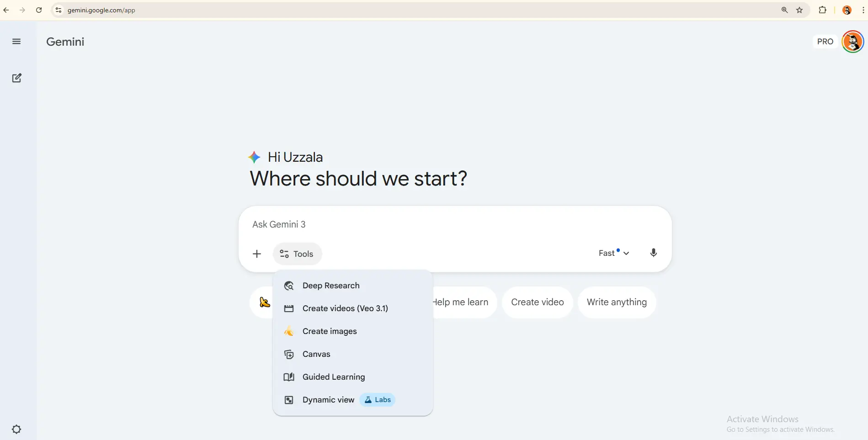This screenshot has height=440, width=868.
Task: Start a new chat with the pencil icon
Action: 17,78
